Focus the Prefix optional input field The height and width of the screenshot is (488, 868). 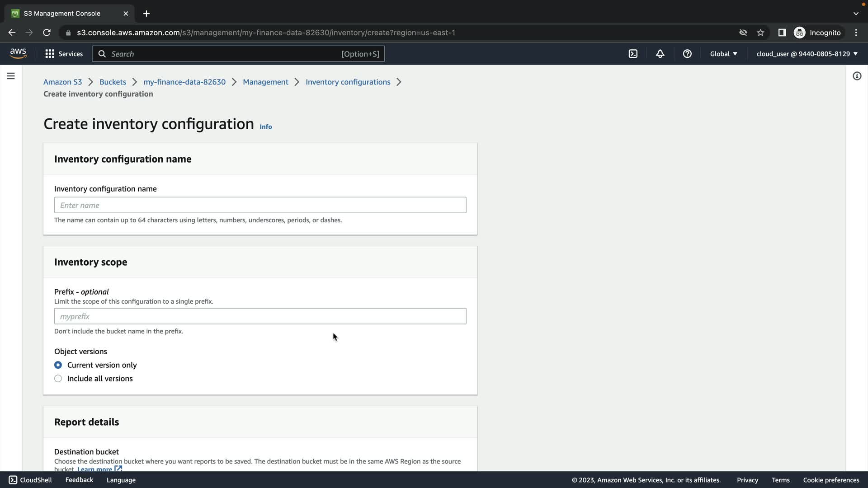[x=260, y=316]
